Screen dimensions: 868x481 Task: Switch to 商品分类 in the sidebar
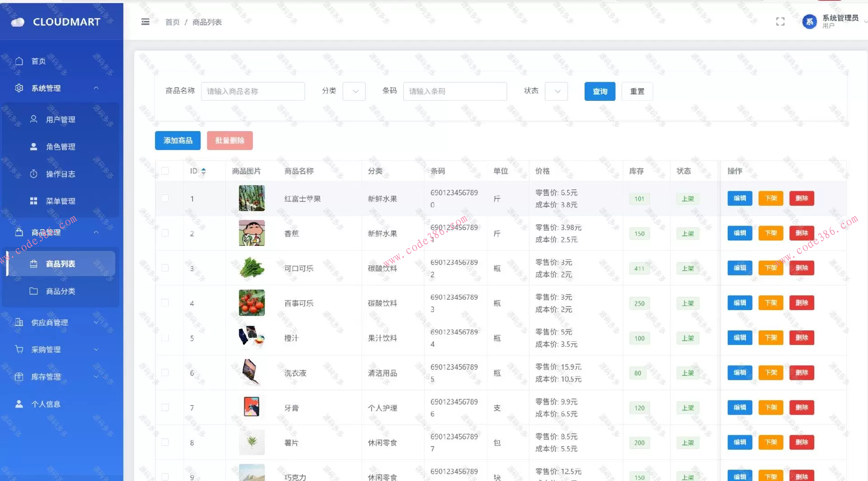pyautogui.click(x=60, y=291)
